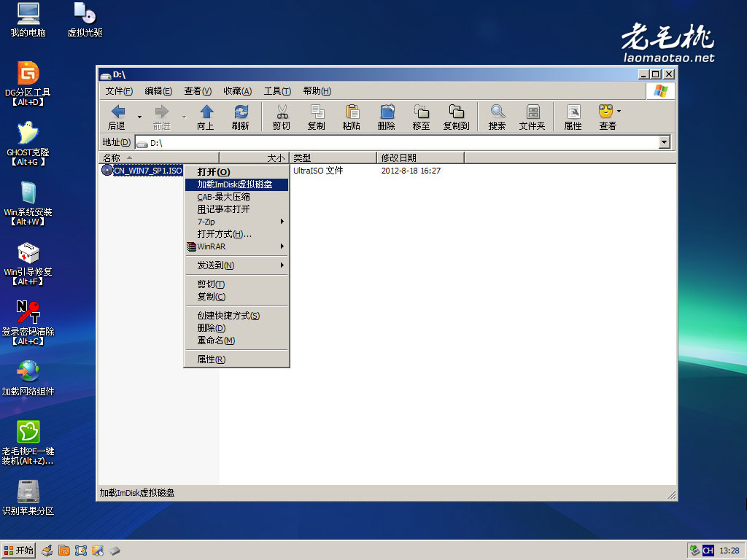This screenshot has height=560, width=747.
Task: Choose 属性(R) in the context menu
Action: tap(237, 359)
